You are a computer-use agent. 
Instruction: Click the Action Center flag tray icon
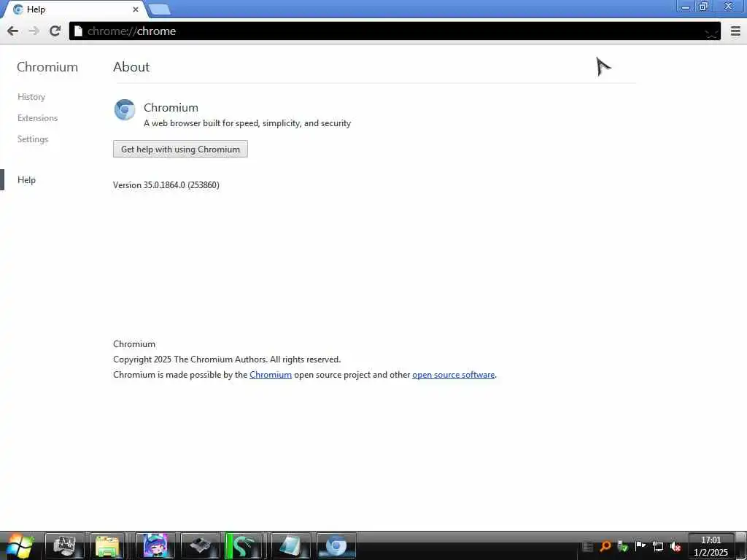pos(640,546)
